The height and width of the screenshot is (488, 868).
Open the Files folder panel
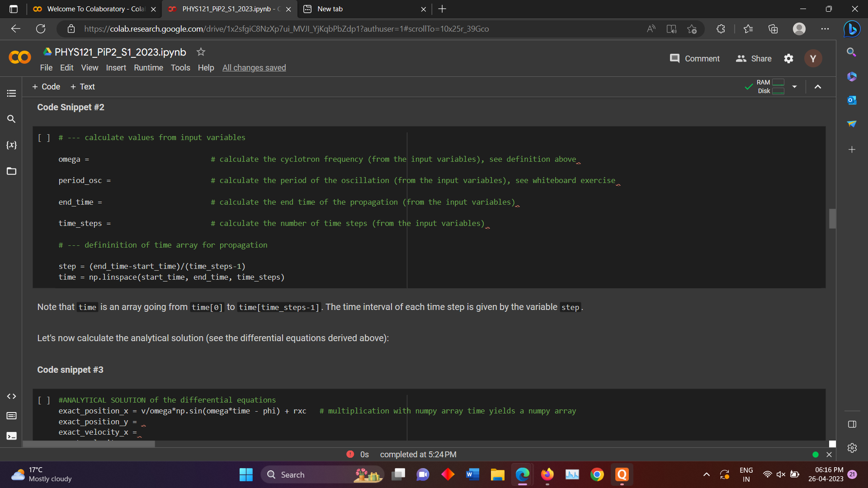coord(11,171)
